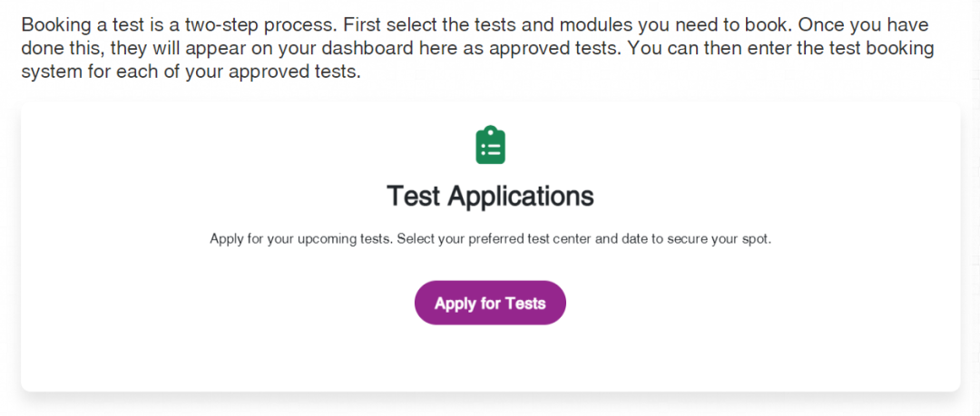The image size is (980, 416).
Task: Click the purple Apply for Tests button
Action: coord(490,303)
